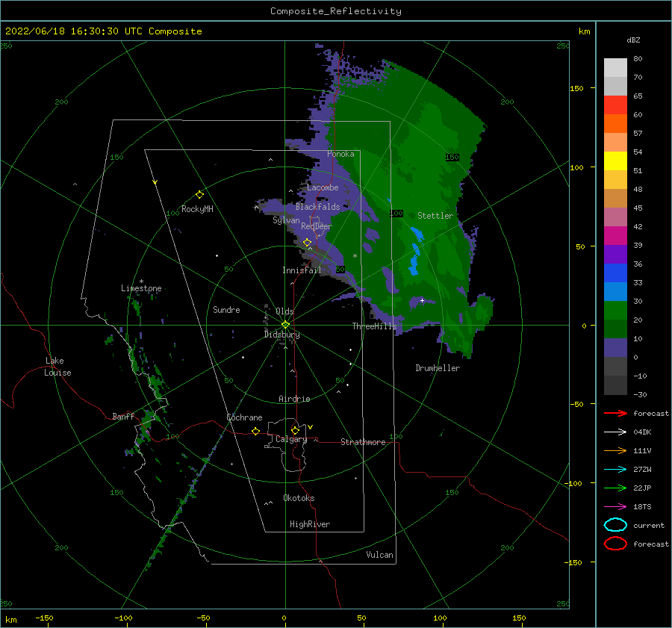Click the Blackfalds city label
Image resolution: width=672 pixels, height=628 pixels.
(x=317, y=207)
